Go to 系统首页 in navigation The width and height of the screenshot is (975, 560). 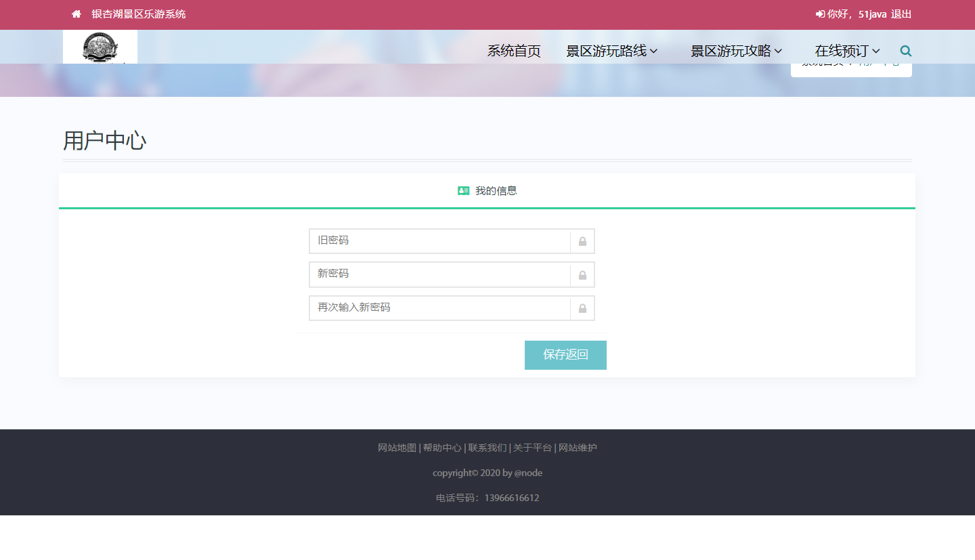tap(514, 51)
